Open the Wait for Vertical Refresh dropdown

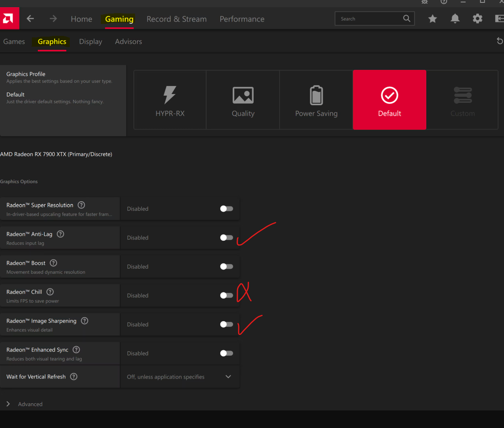(x=228, y=377)
